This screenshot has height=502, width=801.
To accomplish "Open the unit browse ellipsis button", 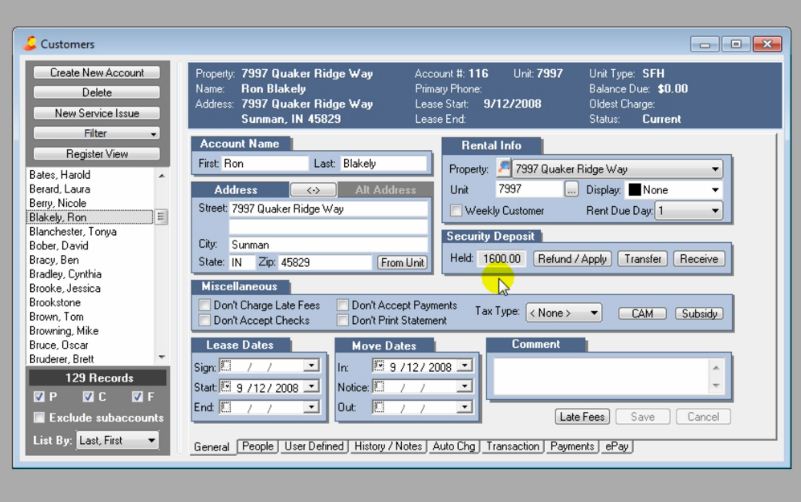I will click(571, 189).
